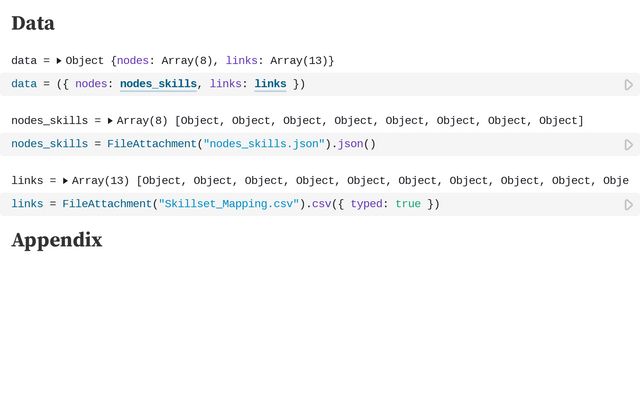640x400 pixels.
Task: Click the "nodes_skills.json" filename string
Action: coord(264,144)
